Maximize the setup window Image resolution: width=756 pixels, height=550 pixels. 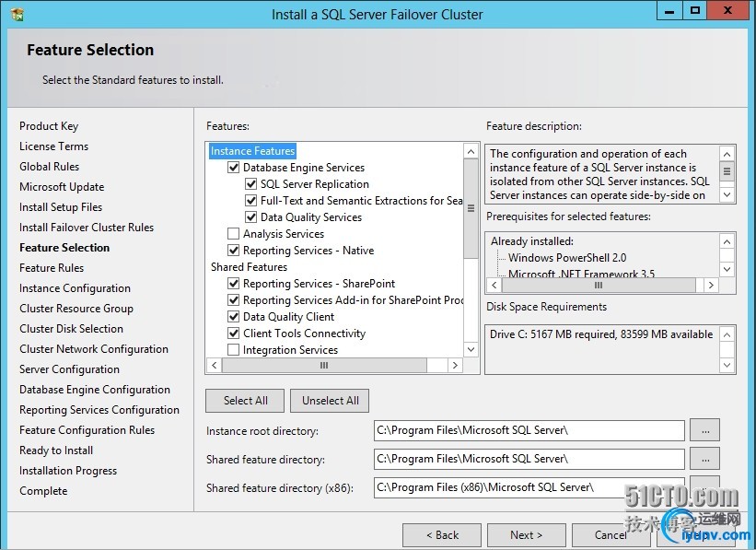click(x=695, y=11)
